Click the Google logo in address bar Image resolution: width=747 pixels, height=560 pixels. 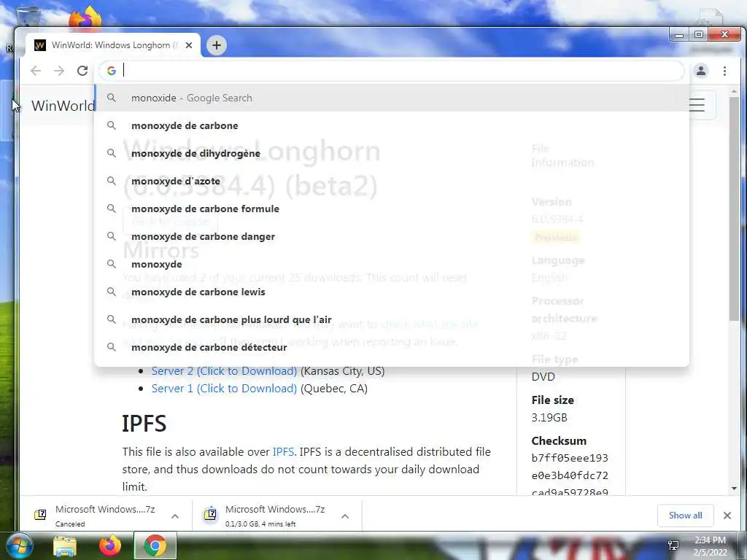tap(112, 71)
